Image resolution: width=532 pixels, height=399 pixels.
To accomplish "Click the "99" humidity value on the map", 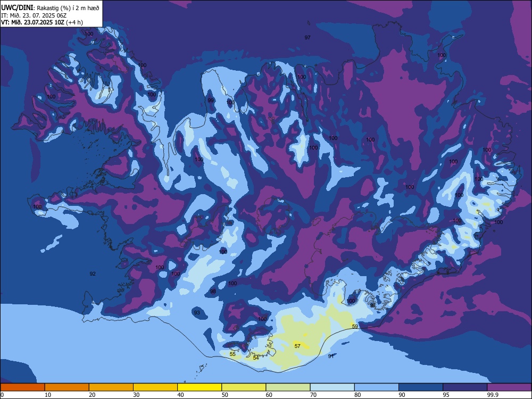I will (x=211, y=101).
